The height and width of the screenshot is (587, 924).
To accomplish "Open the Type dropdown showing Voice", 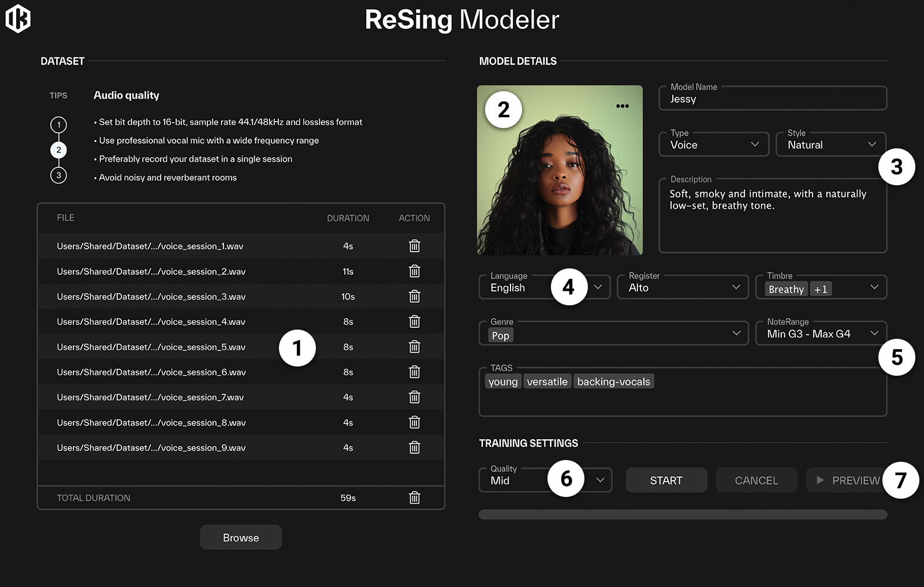I will tap(713, 144).
